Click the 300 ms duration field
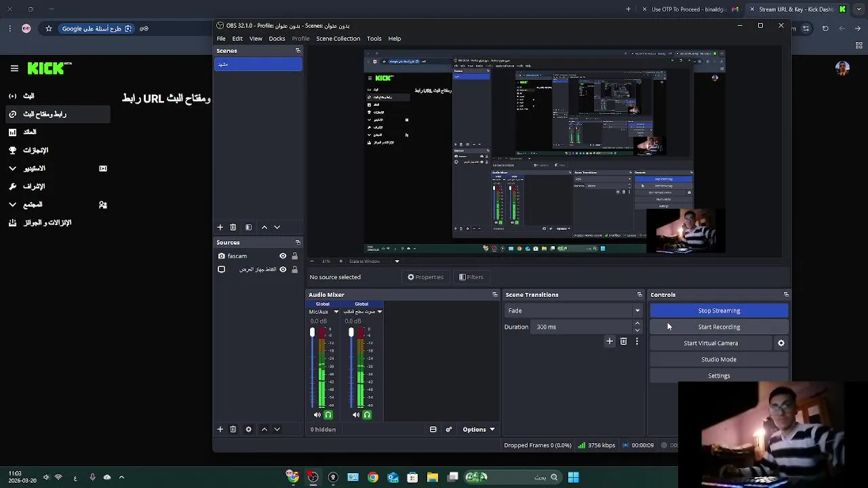Viewport: 868px width, 488px height. pyautogui.click(x=583, y=327)
